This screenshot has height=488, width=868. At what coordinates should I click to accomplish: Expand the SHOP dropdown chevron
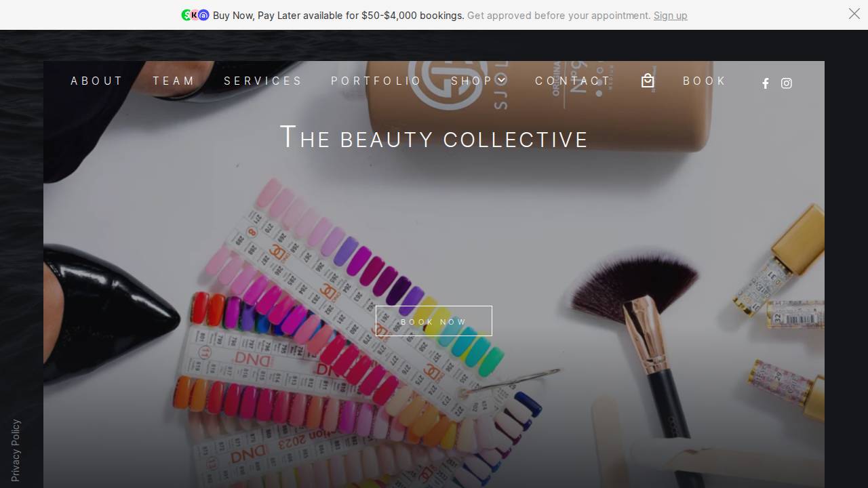pos(501,80)
